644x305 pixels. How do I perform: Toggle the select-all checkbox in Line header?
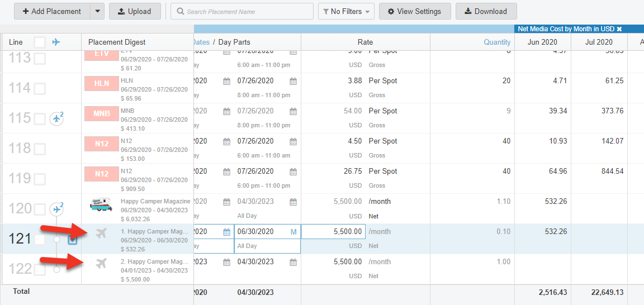point(40,42)
